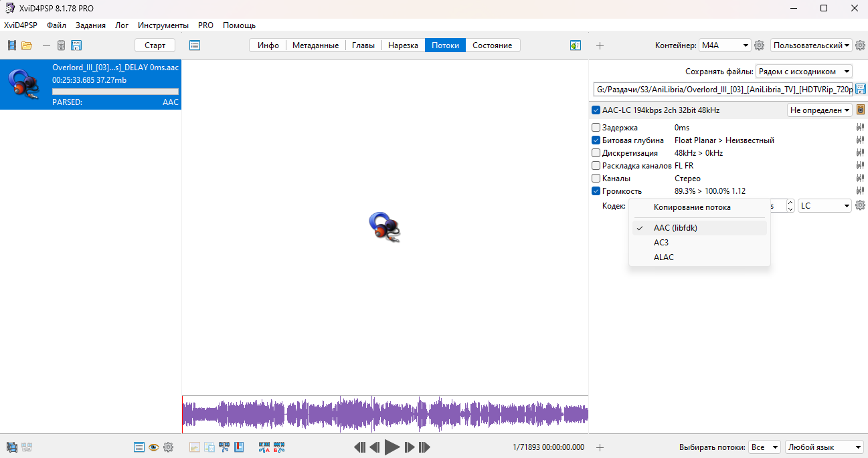Click the trash can icon in top toolbar
Image resolution: width=868 pixels, height=458 pixels.
click(x=61, y=45)
